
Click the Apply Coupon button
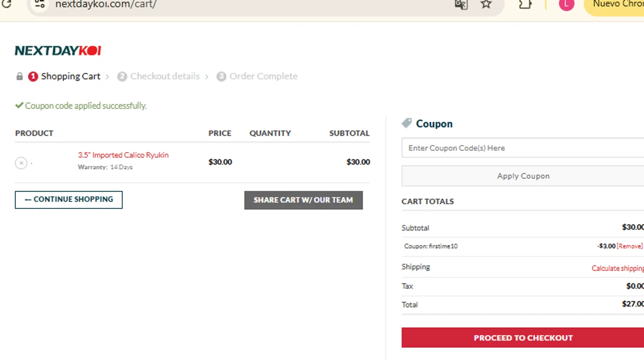tap(523, 176)
